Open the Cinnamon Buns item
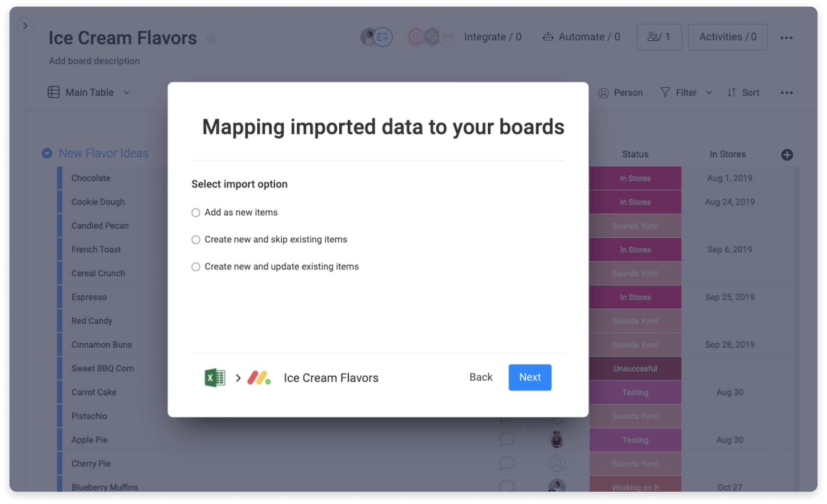Screen dimensions: 827x504 (x=101, y=345)
